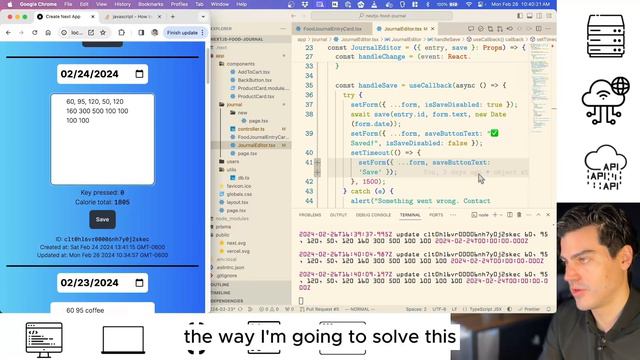
Task: Split the editor to the right
Action: click(x=539, y=29)
